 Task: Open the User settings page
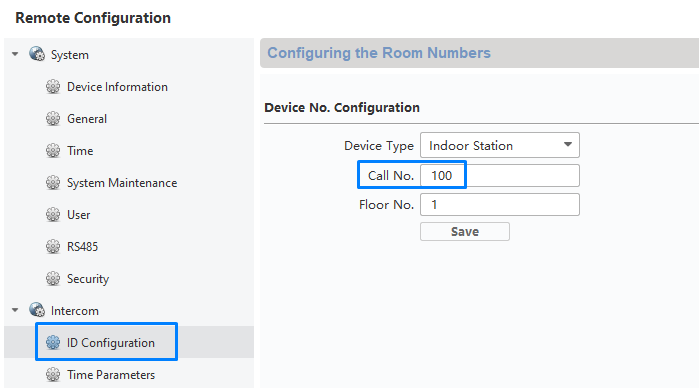click(x=78, y=215)
